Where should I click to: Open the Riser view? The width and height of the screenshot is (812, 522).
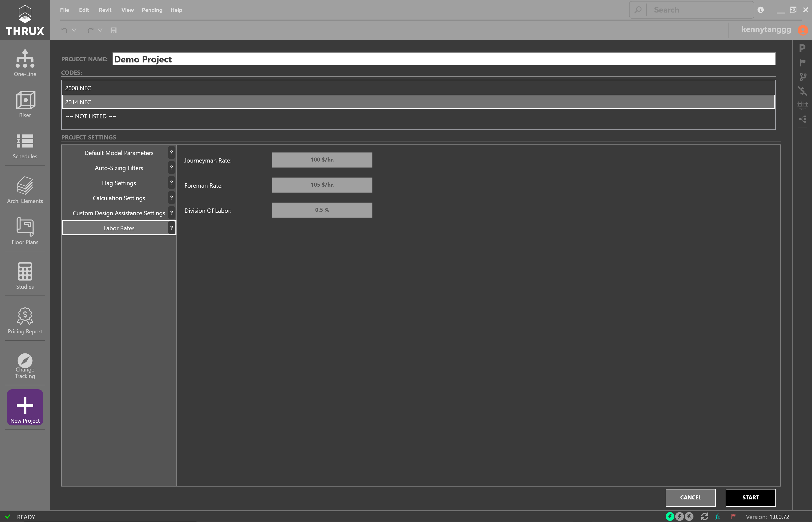25,104
